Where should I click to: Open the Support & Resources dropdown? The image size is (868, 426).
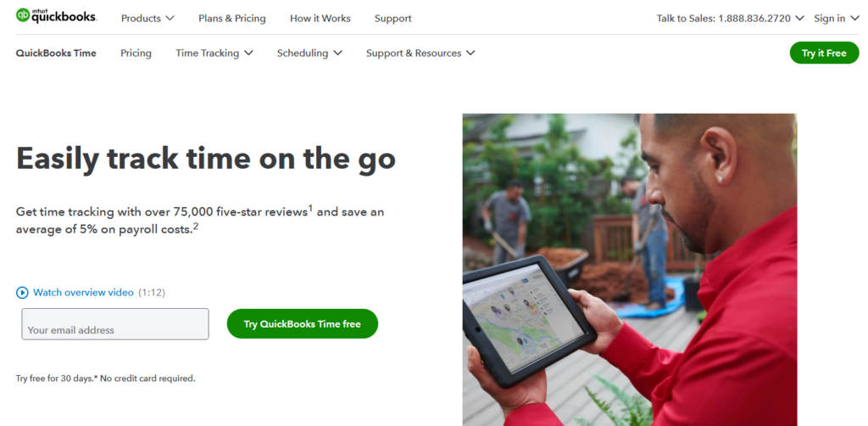pyautogui.click(x=420, y=53)
